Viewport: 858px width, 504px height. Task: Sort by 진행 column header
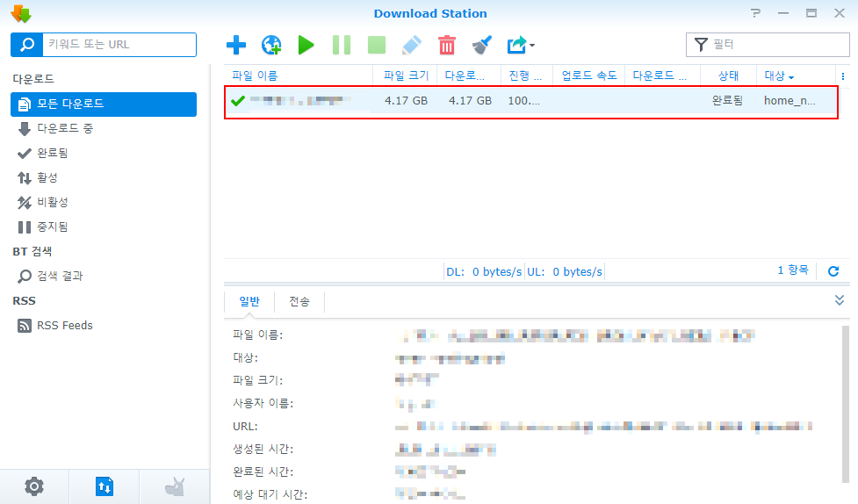[526, 76]
